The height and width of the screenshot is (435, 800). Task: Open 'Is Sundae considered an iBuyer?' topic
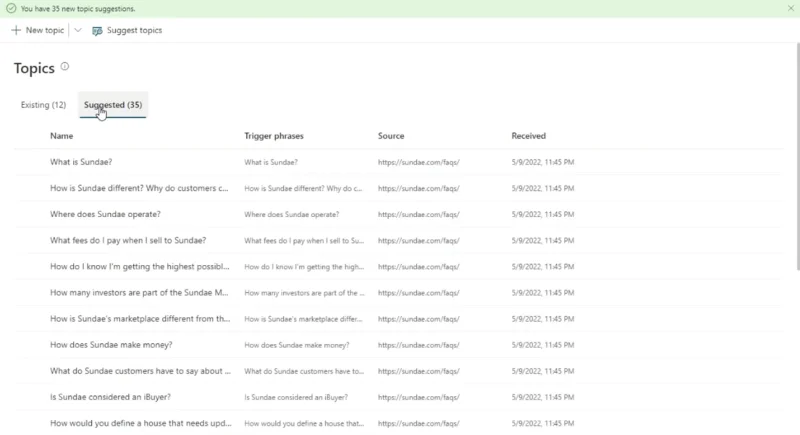(x=110, y=397)
